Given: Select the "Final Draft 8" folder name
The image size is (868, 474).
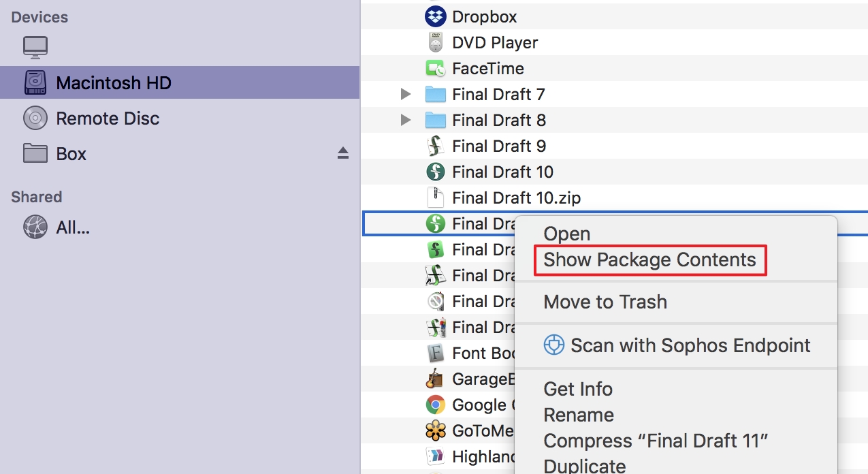Looking at the screenshot, I should 499,120.
